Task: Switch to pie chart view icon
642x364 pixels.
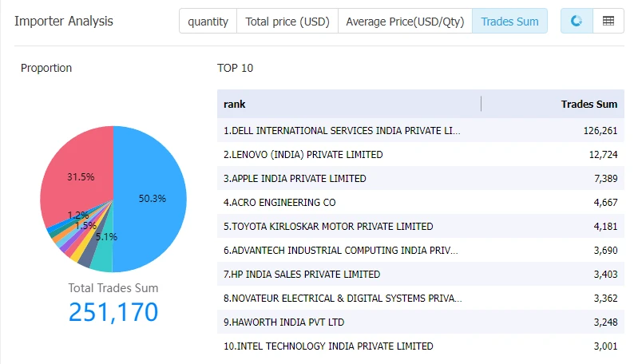Action: coord(577,21)
